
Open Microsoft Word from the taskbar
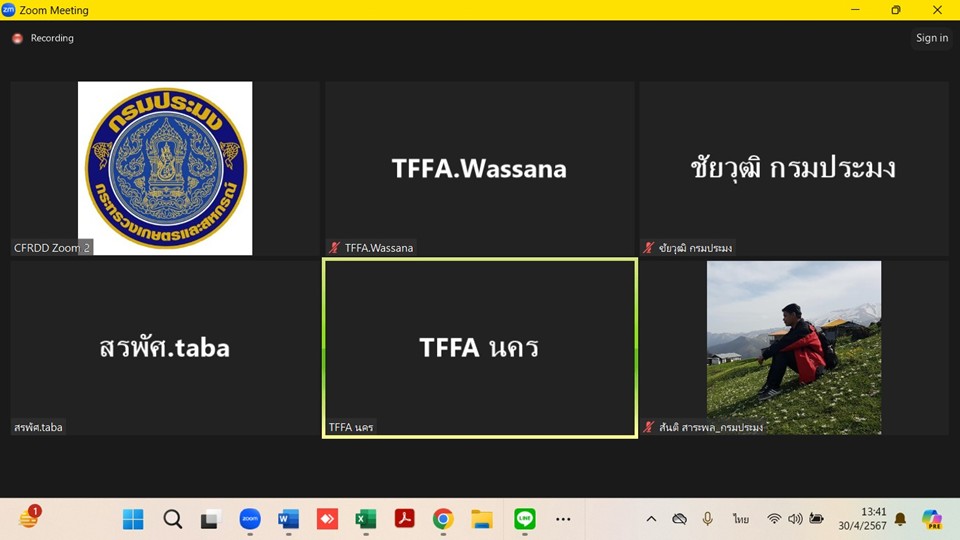(289, 519)
